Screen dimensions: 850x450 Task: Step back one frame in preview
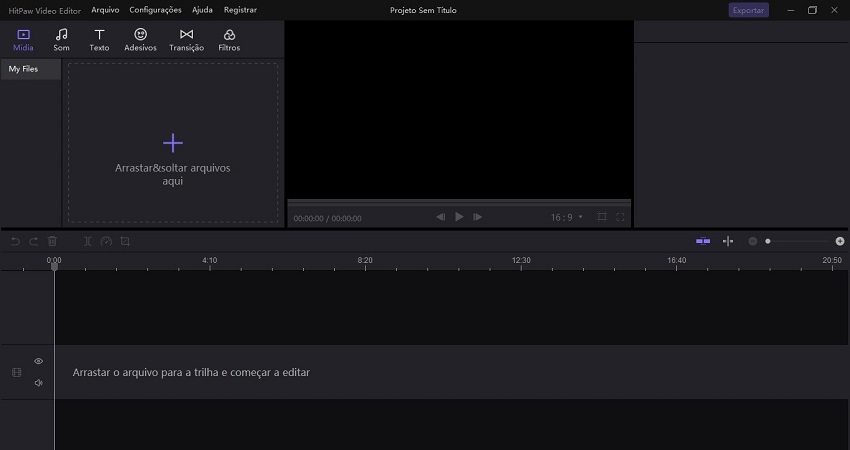[x=441, y=217]
